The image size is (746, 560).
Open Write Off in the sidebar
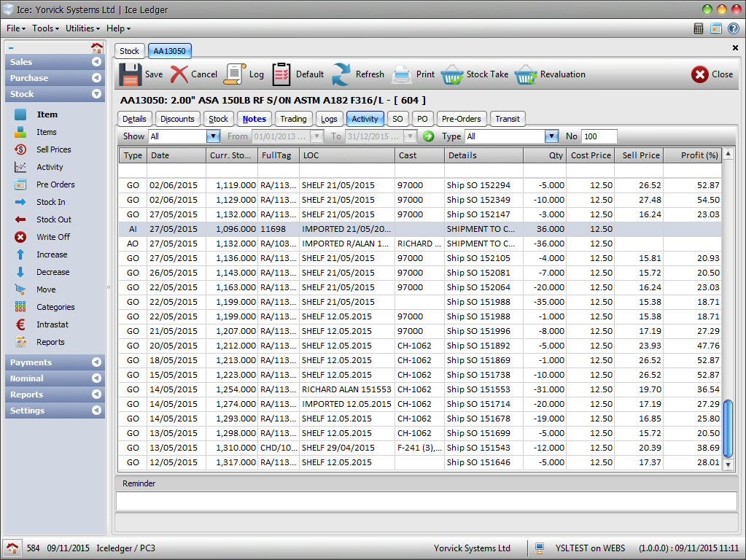[x=53, y=237]
